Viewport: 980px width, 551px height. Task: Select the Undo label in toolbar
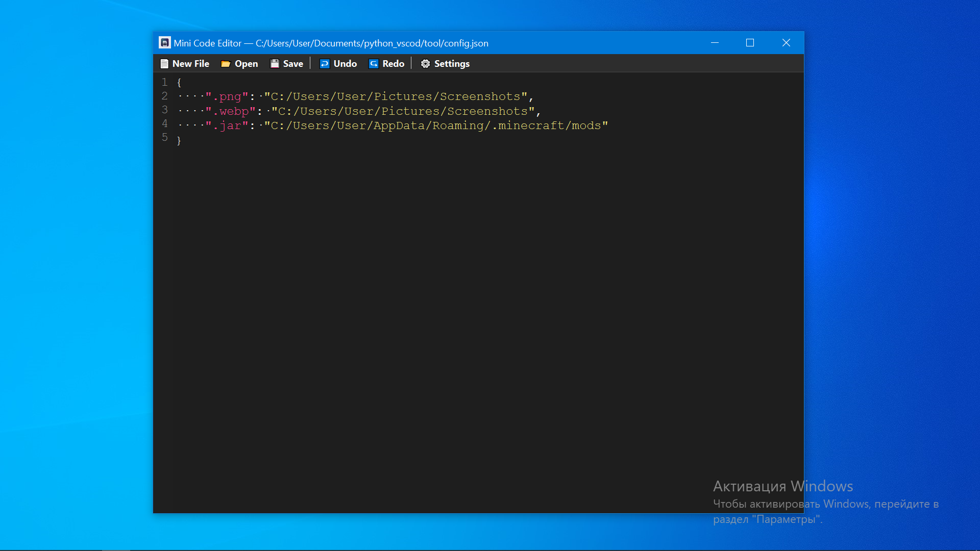(345, 64)
